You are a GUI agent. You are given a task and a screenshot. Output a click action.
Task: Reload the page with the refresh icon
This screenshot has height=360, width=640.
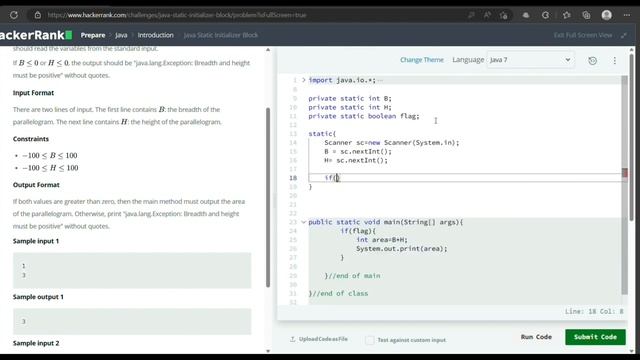tap(14, 15)
